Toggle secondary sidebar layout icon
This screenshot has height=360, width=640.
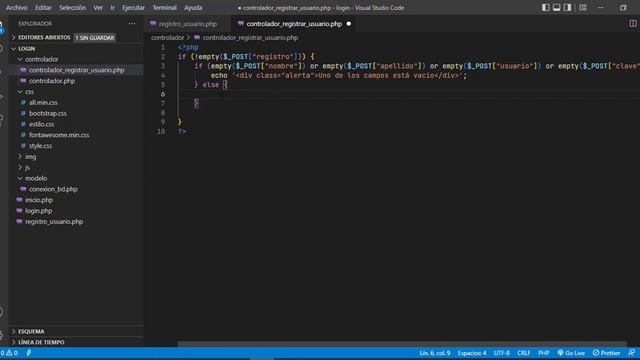[x=567, y=8]
